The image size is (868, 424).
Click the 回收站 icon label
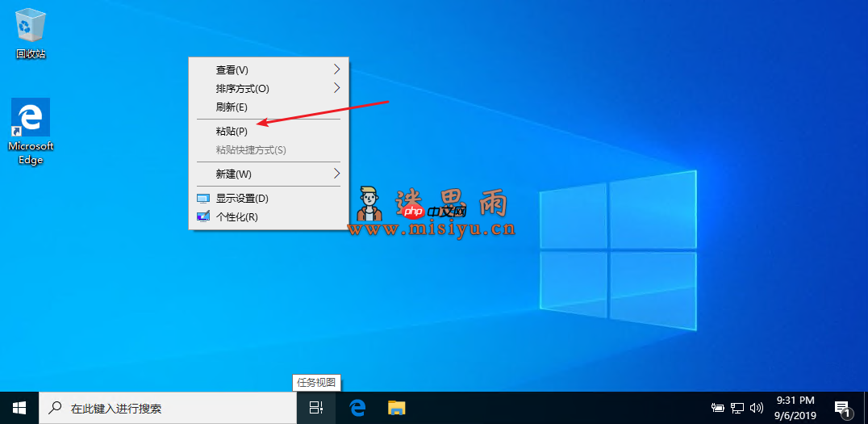click(x=31, y=54)
